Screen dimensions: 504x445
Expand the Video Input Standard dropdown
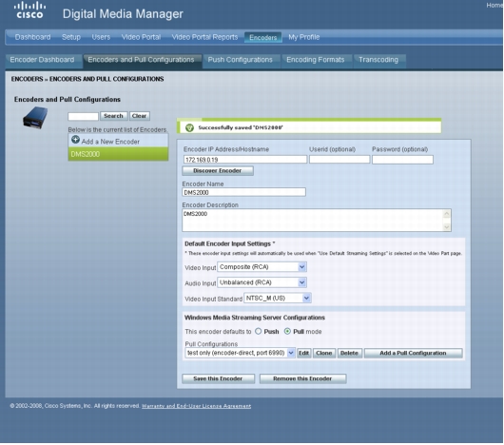[278, 299]
